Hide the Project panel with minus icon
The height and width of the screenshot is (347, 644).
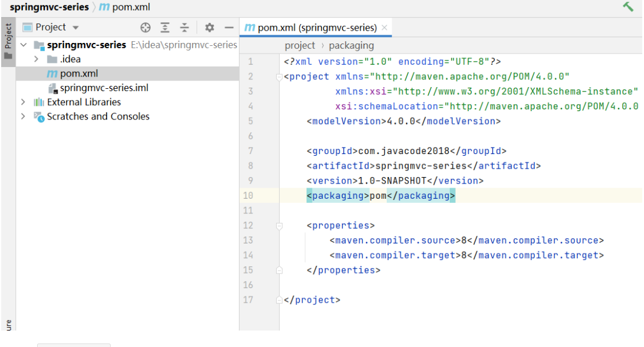click(229, 28)
